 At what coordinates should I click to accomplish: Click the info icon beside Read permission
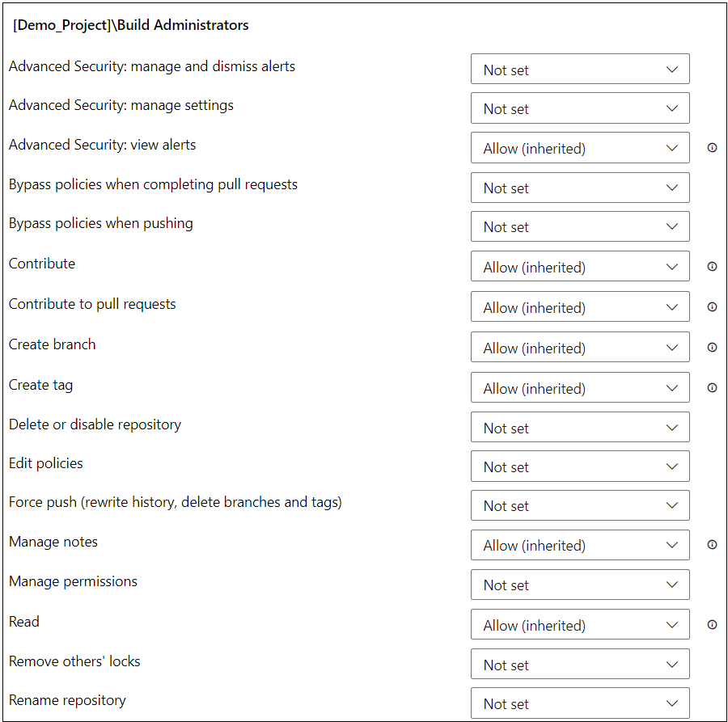point(712,624)
